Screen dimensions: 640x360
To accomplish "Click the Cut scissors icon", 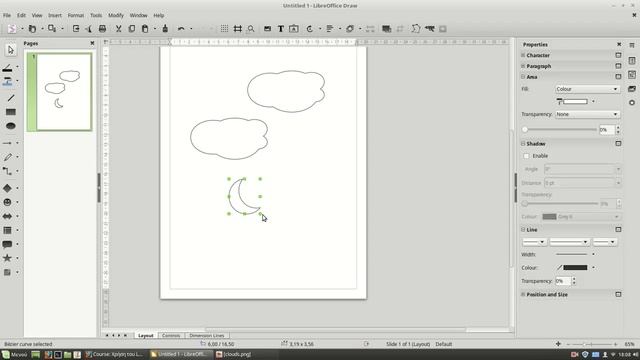I will click(x=118, y=29).
